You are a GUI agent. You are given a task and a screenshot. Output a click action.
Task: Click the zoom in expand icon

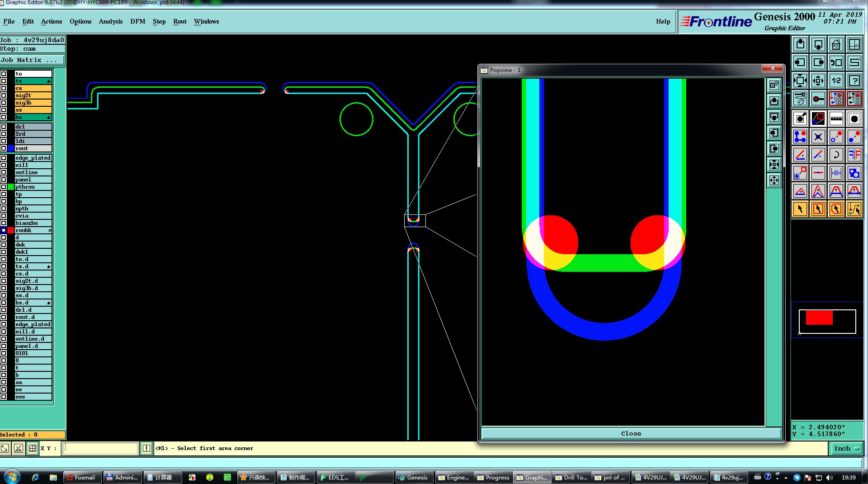tap(800, 81)
